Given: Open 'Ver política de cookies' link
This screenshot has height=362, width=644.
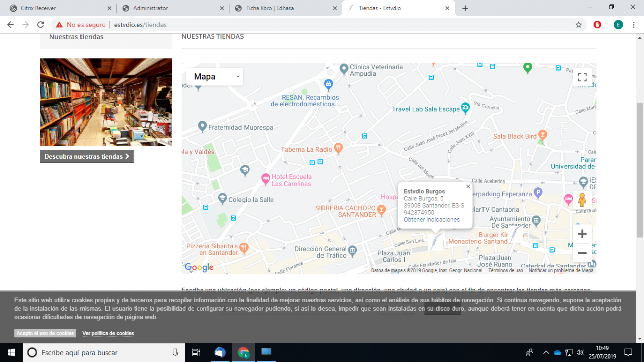Looking at the screenshot, I should coord(108,333).
